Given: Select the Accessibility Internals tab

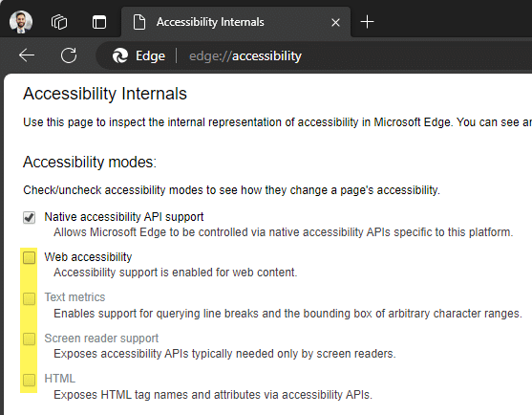Looking at the screenshot, I should point(236,22).
